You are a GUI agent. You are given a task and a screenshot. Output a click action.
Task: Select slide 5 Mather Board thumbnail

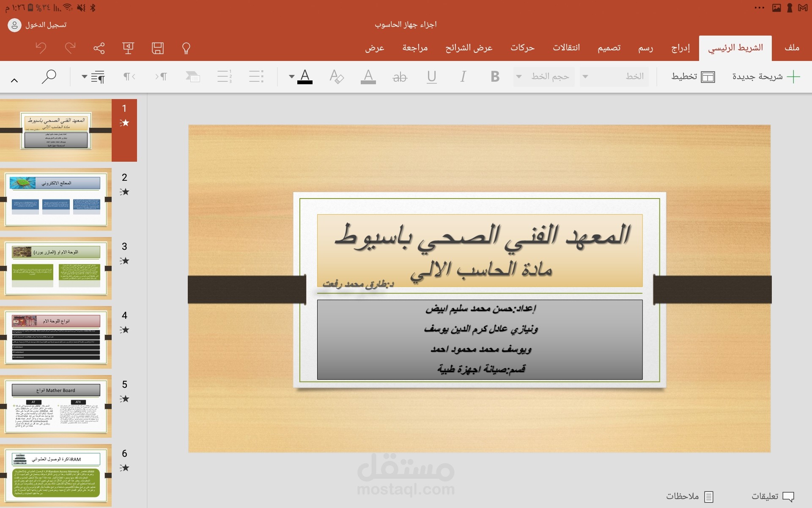(x=56, y=406)
